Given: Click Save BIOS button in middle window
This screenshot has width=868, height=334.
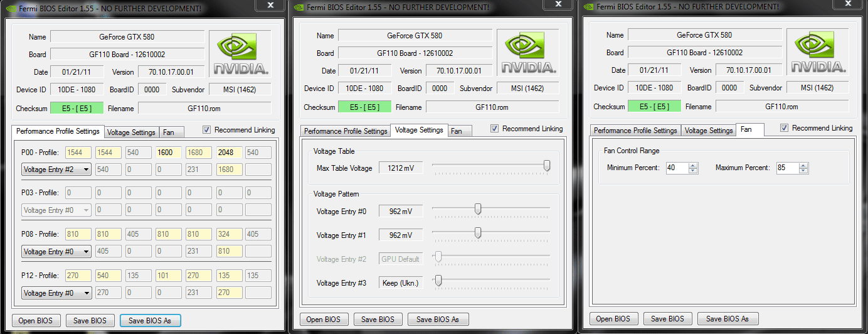Looking at the screenshot, I should [x=378, y=319].
